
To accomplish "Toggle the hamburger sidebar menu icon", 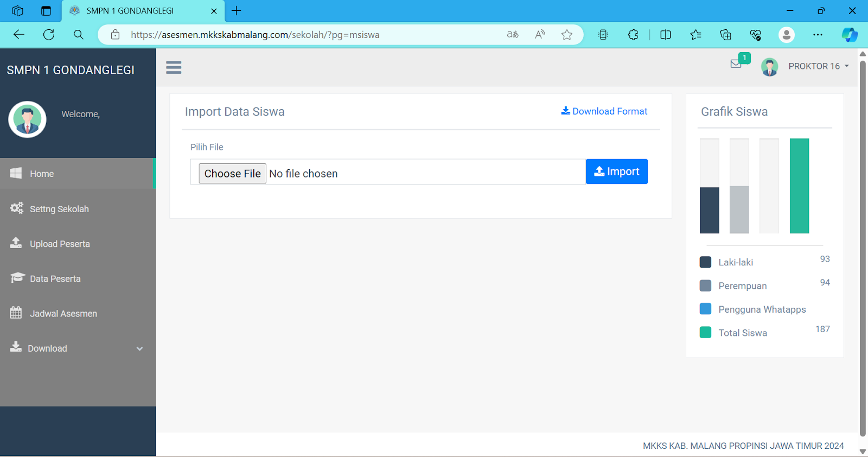I will pos(174,67).
